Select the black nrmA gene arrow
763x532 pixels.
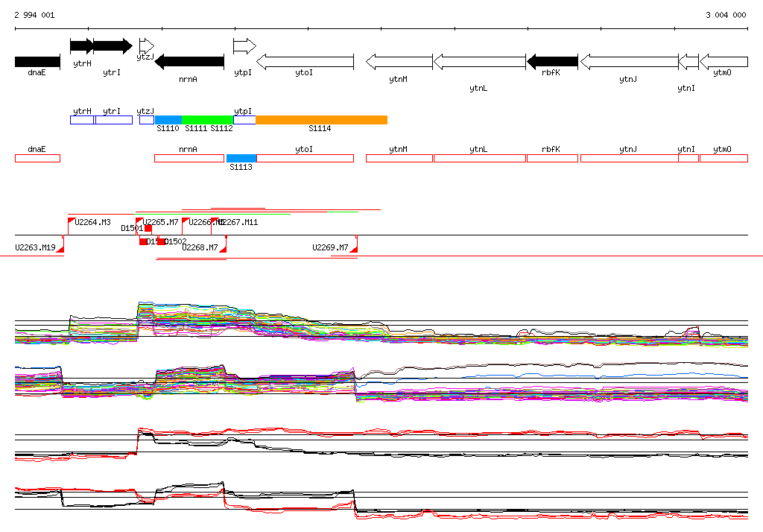coord(189,62)
